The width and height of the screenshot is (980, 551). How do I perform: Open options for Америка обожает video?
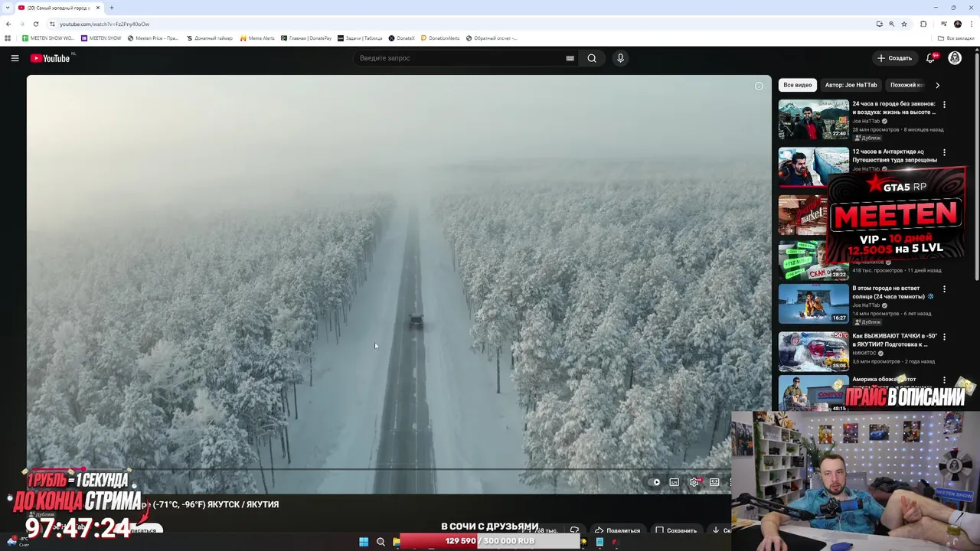coord(944,380)
